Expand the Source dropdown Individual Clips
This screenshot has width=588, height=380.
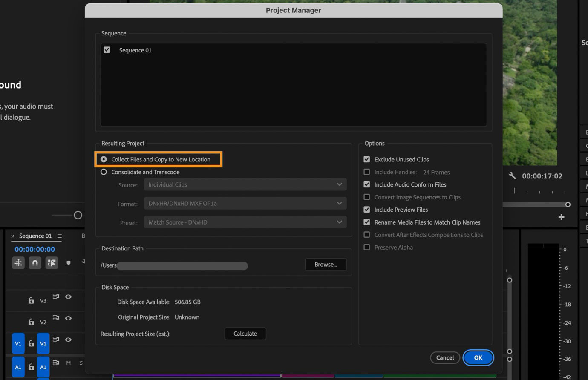[245, 184]
